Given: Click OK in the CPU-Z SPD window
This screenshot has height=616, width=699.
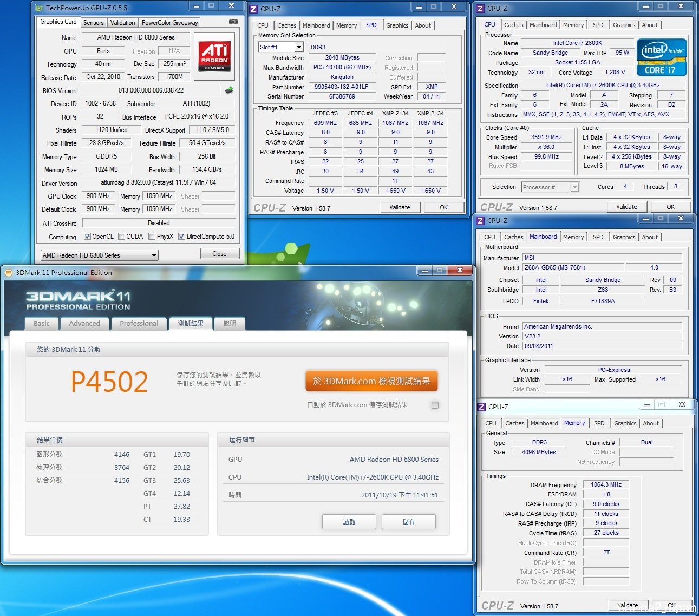Looking at the screenshot, I should [444, 207].
